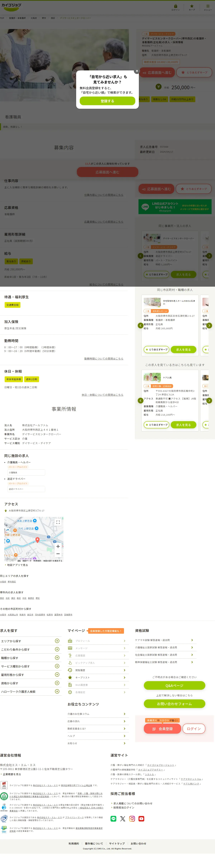
Task: Click the red location pin on map
Action: [37, 540]
